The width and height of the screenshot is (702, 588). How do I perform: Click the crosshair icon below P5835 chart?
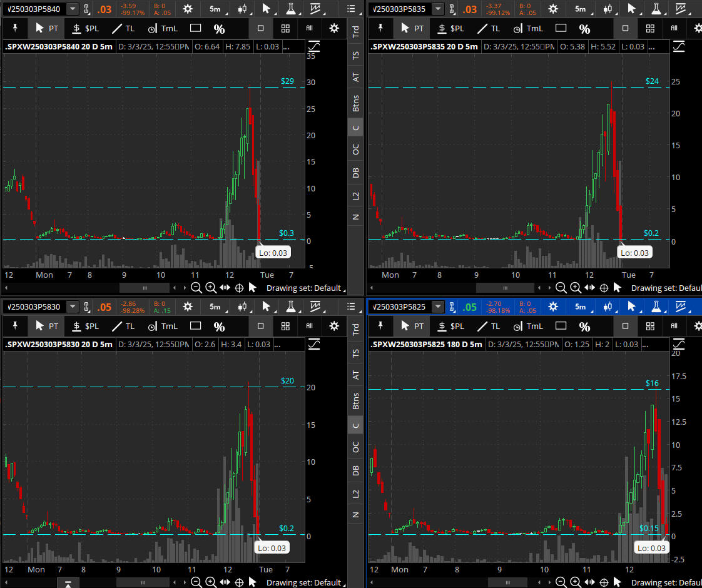604,288
